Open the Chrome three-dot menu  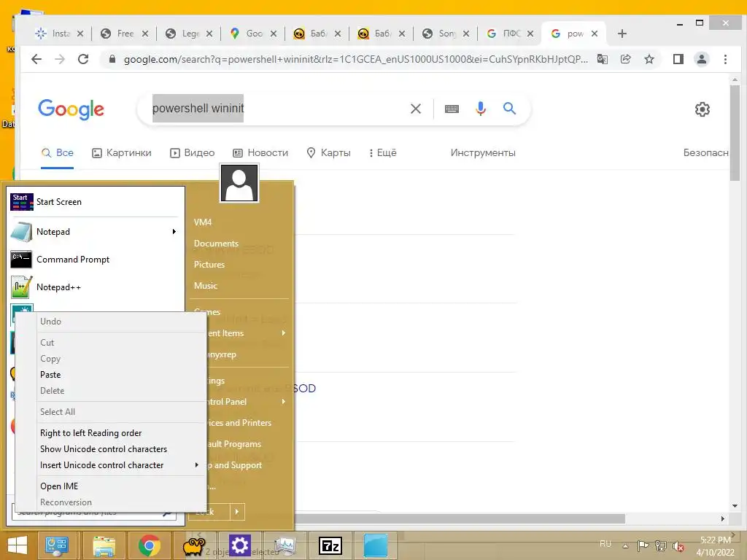725,59
